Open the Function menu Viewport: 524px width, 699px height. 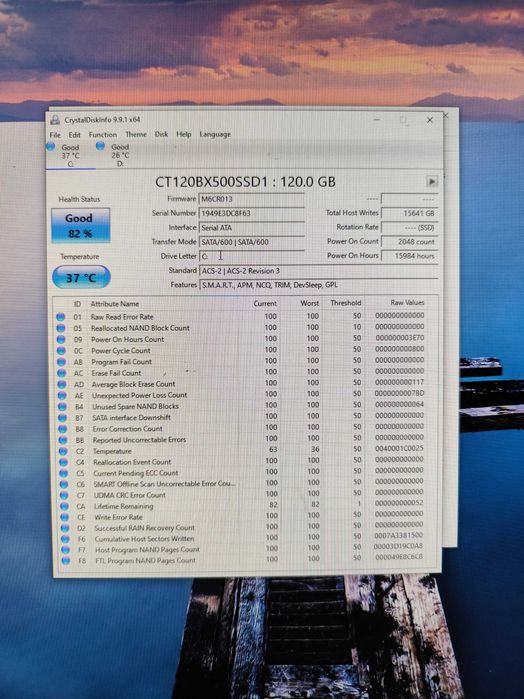(103, 135)
